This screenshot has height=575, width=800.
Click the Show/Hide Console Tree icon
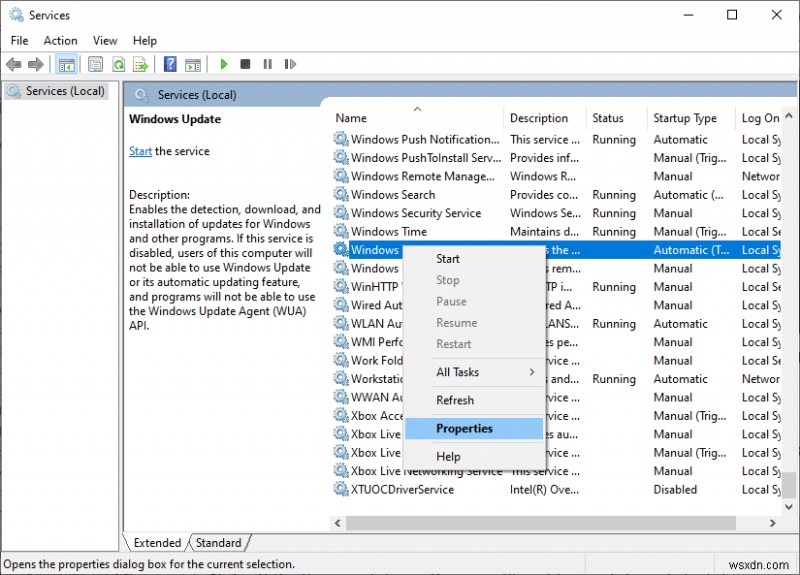click(x=66, y=64)
